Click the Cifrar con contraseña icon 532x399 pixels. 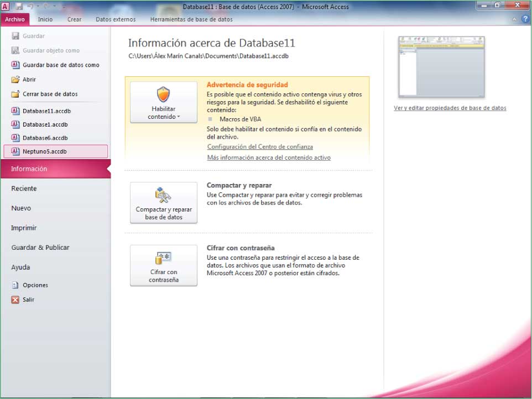point(163,258)
